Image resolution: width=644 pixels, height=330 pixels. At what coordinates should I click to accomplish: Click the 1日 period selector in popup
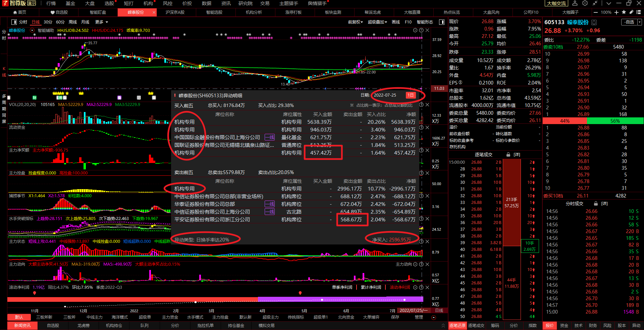pos(411,95)
